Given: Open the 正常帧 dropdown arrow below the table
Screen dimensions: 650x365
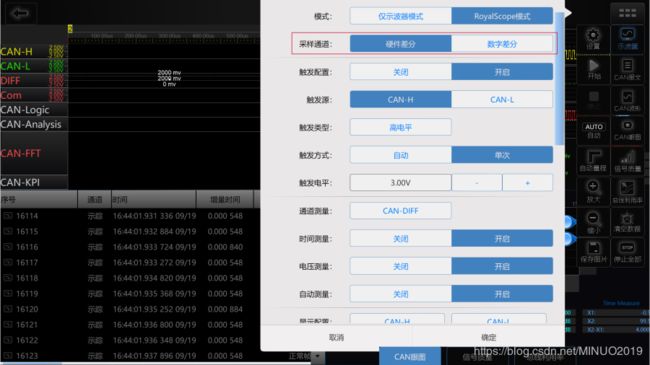Looking at the screenshot, I should coord(317,356).
